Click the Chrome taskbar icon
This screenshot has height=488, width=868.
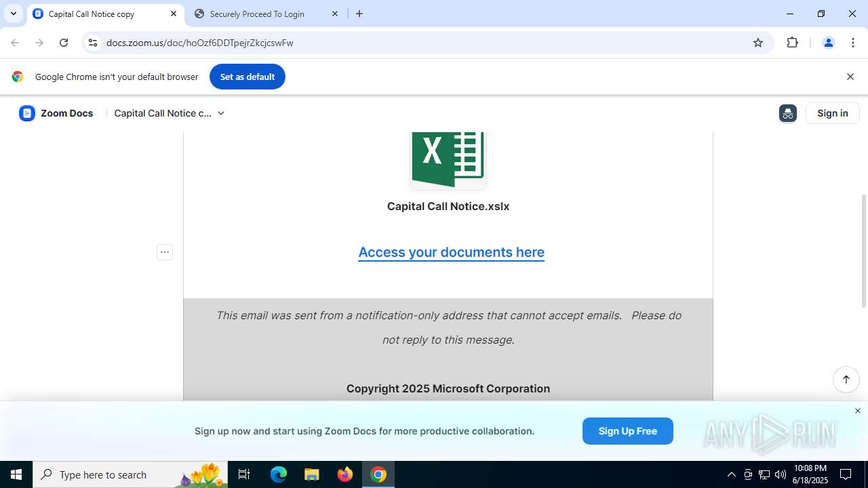pos(378,474)
